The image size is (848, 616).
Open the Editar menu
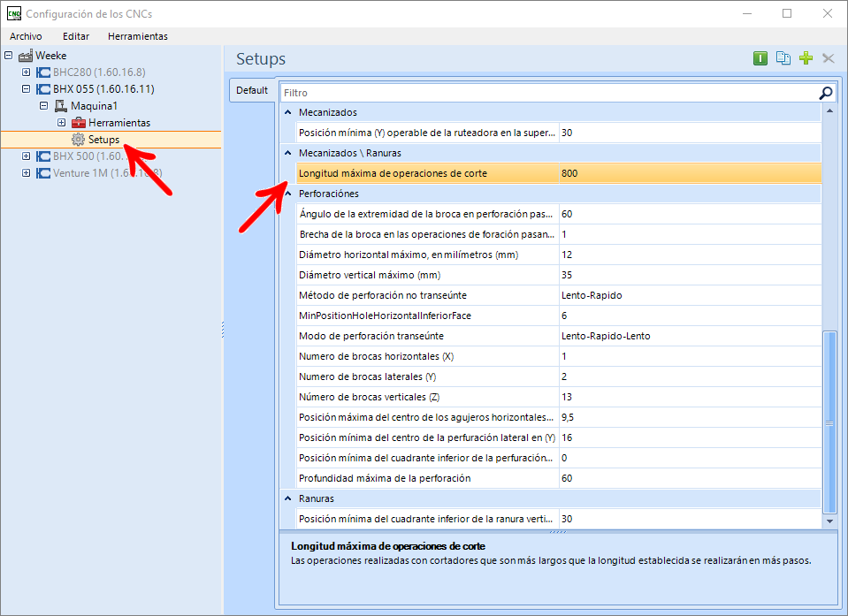point(76,36)
